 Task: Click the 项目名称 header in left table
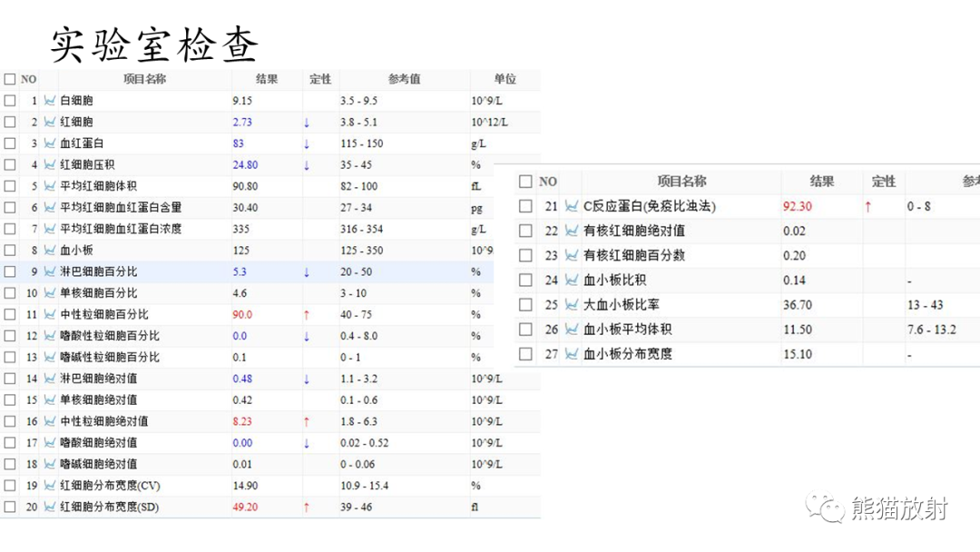click(x=144, y=79)
